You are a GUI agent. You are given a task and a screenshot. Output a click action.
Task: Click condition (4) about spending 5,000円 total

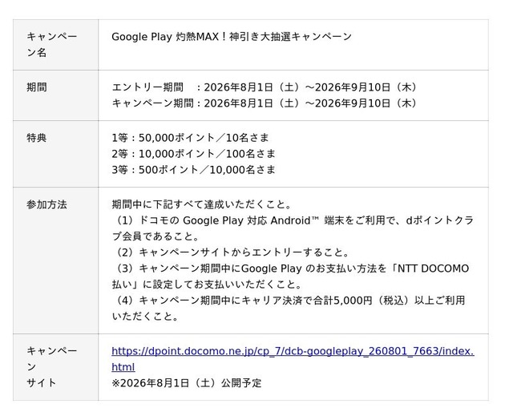click(x=289, y=309)
